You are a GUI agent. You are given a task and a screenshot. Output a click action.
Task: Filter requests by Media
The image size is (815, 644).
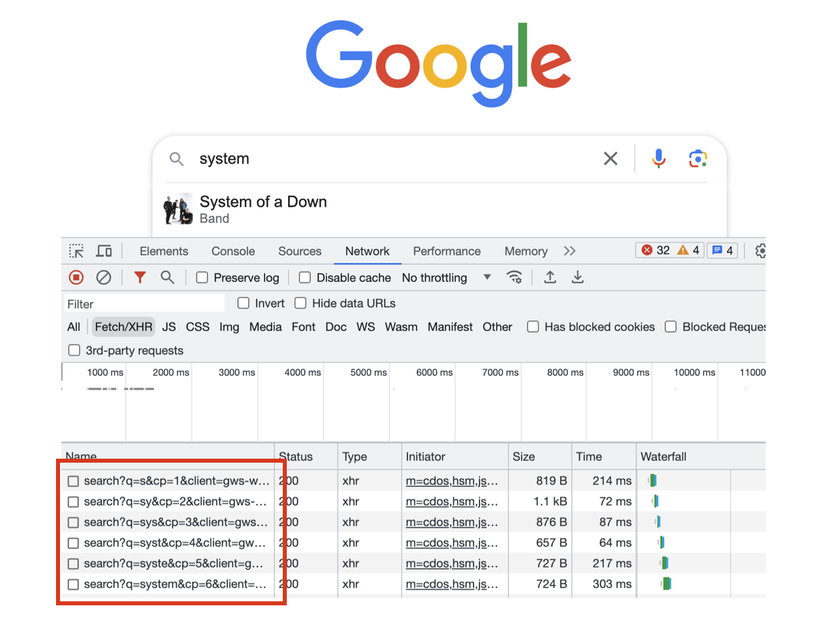tap(265, 327)
